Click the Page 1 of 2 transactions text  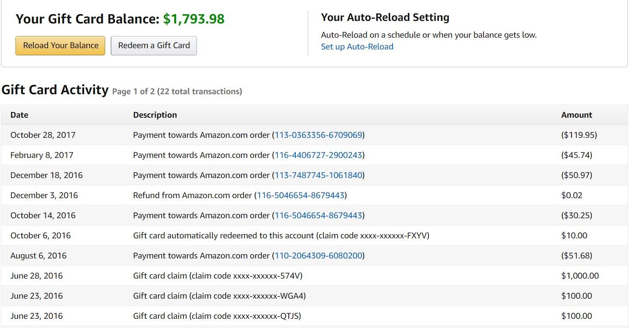pos(177,91)
